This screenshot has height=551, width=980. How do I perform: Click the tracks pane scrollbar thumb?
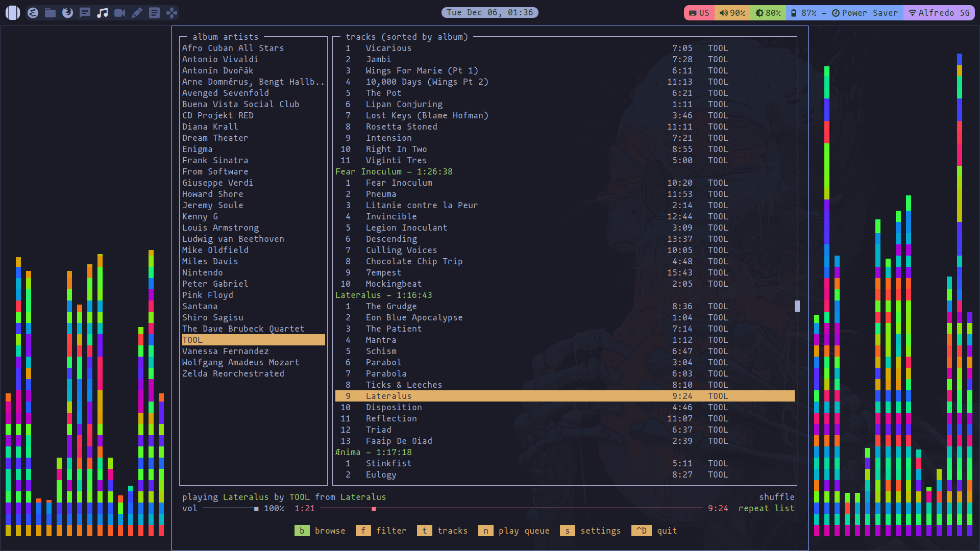point(797,306)
